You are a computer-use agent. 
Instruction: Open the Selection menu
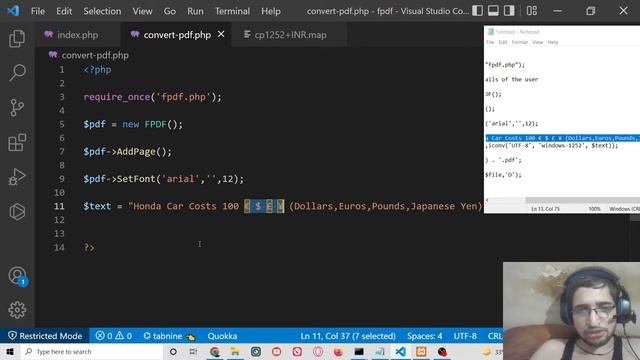click(x=102, y=11)
